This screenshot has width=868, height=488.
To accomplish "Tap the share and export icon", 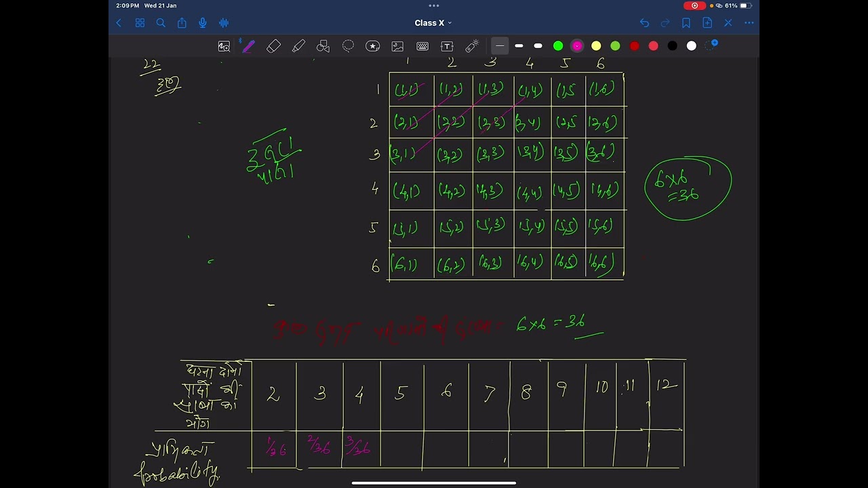I will pos(182,23).
